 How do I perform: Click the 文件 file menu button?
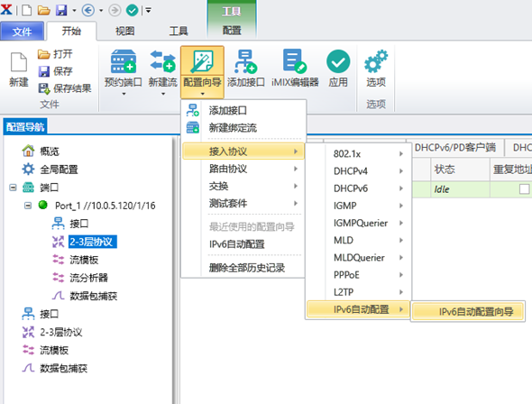(x=22, y=32)
